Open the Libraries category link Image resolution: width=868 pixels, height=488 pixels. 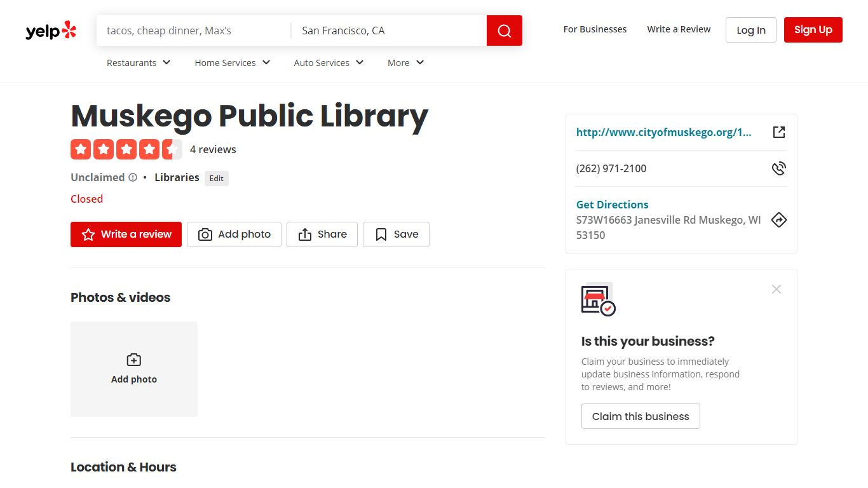click(177, 177)
